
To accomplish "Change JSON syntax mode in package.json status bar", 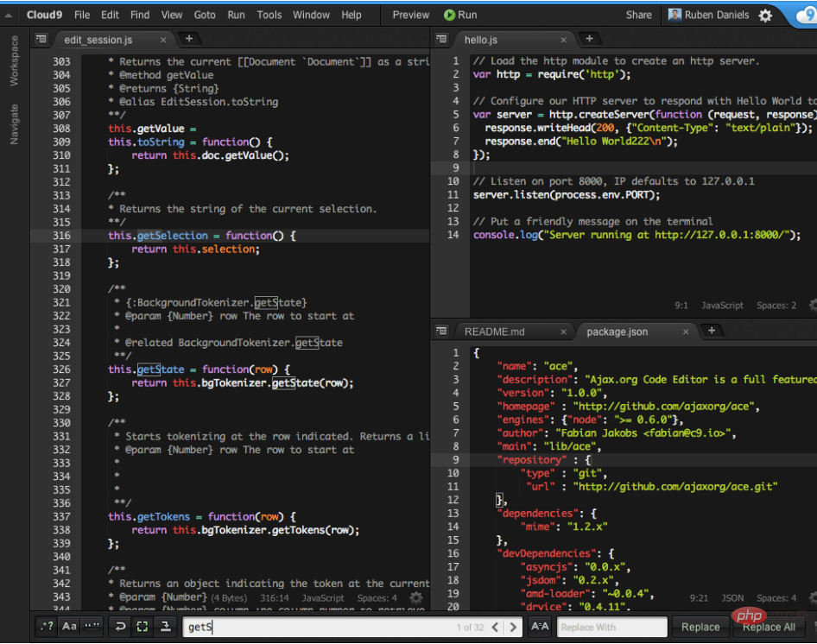I will click(x=732, y=598).
